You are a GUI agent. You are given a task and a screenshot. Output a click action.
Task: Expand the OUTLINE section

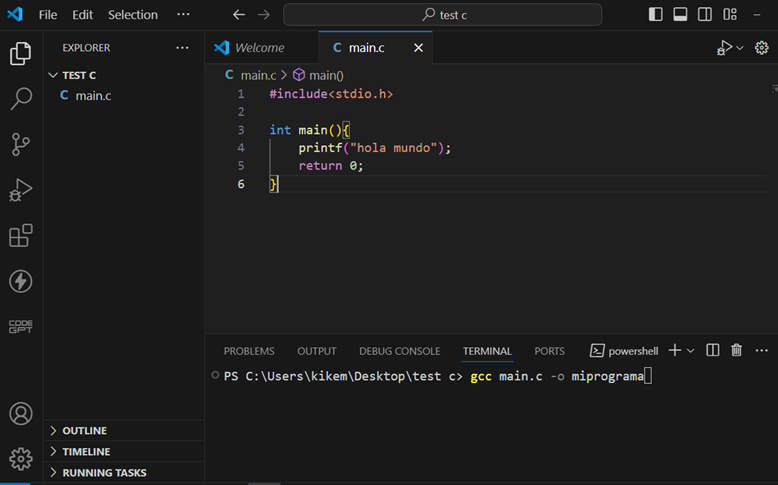(x=84, y=431)
